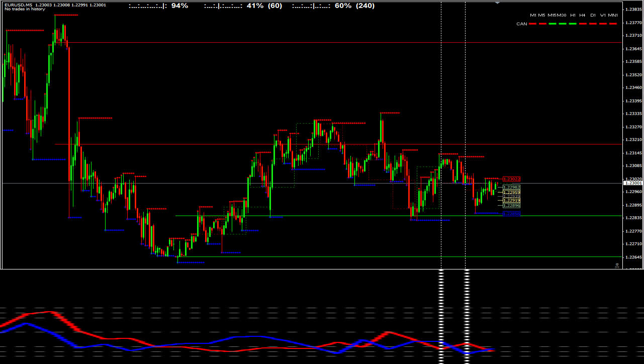Click the 1.22896 level price tag
The width and height of the screenshot is (644, 364).
512,205
